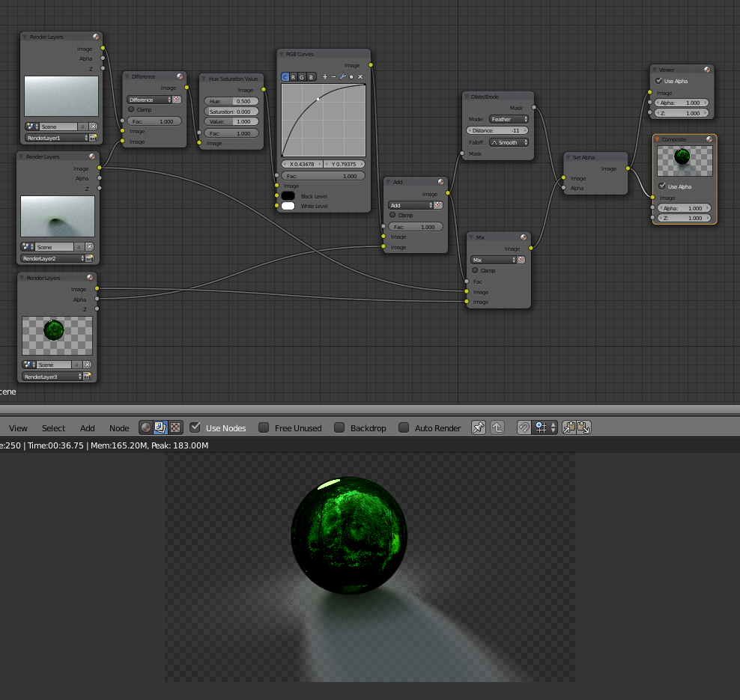Screen dimensions: 740x700
Task: Enable Clamp on the Difference node
Action: point(131,109)
